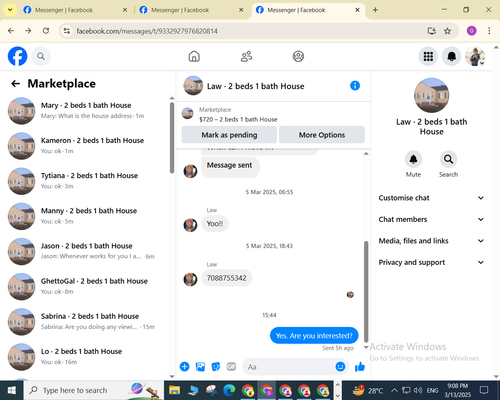
Task: Click volume icon in system tray
Action: tap(418, 390)
